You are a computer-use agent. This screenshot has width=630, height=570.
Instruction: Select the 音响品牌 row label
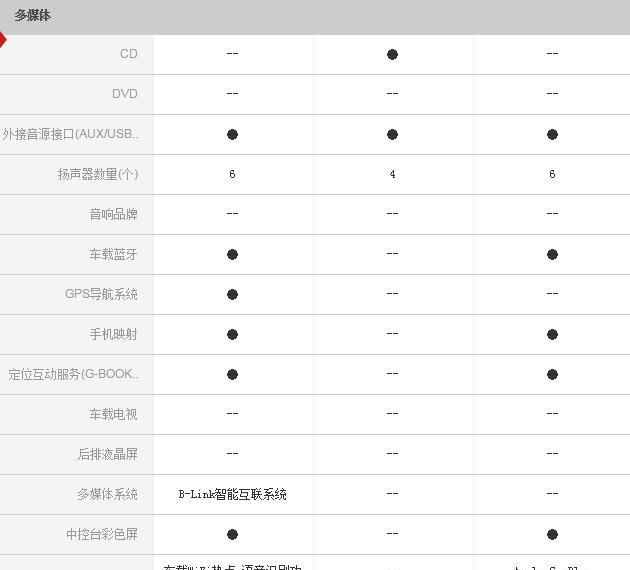click(113, 214)
